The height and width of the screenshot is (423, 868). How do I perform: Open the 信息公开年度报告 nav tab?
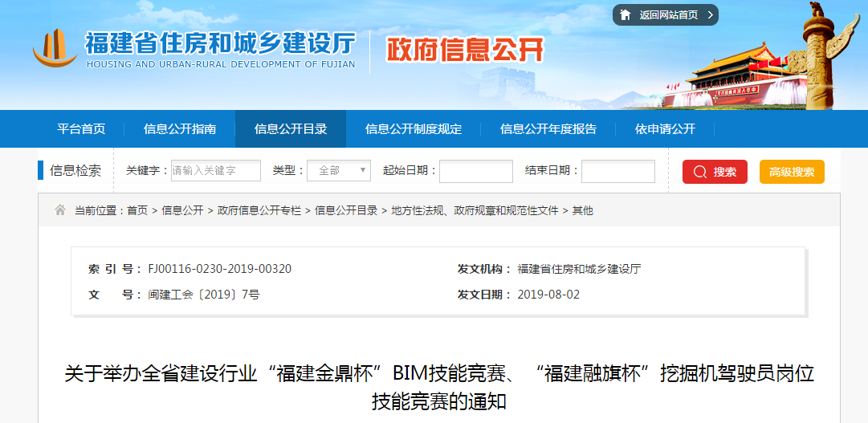pos(548,129)
